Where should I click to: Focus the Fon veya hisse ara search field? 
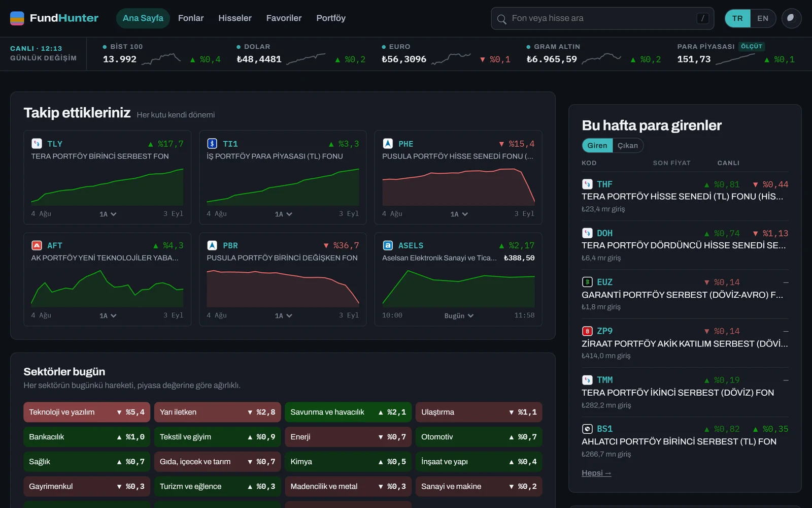coord(602,18)
